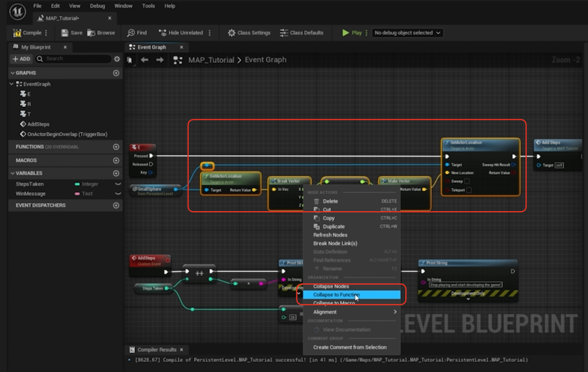Choose Duplicate from context menu
This screenshot has width=588, height=372.
(x=352, y=226)
